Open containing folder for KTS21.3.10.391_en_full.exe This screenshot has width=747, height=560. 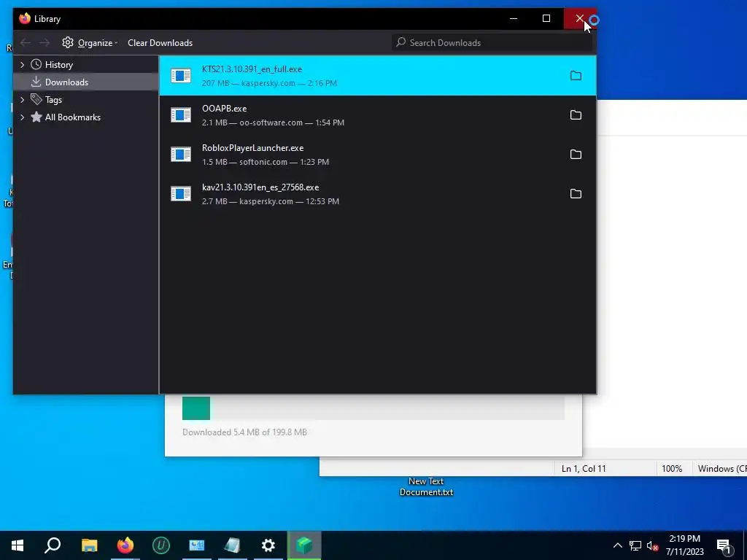576,76
